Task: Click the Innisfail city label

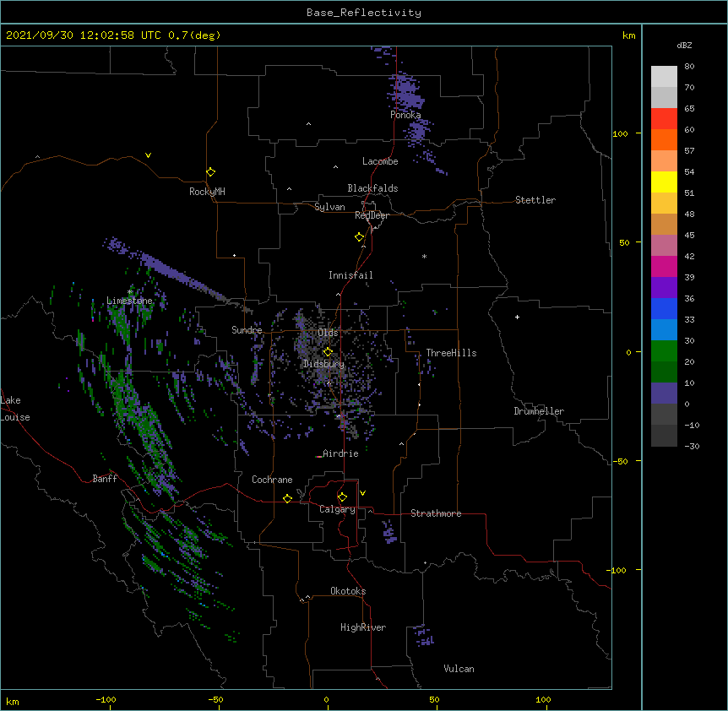Action: click(350, 275)
